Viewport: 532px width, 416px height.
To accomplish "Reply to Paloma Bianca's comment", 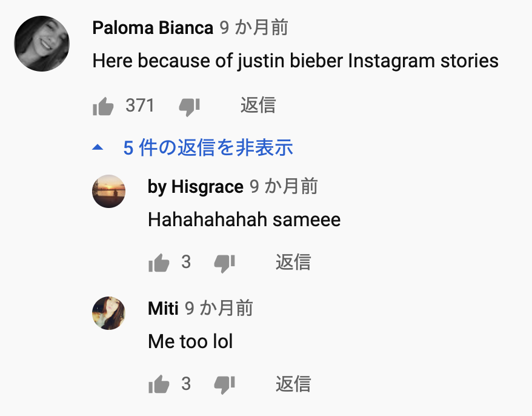I will click(258, 106).
